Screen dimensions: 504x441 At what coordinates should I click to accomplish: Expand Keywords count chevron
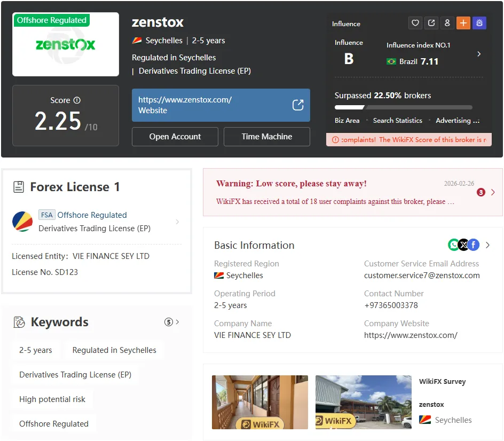(177, 322)
